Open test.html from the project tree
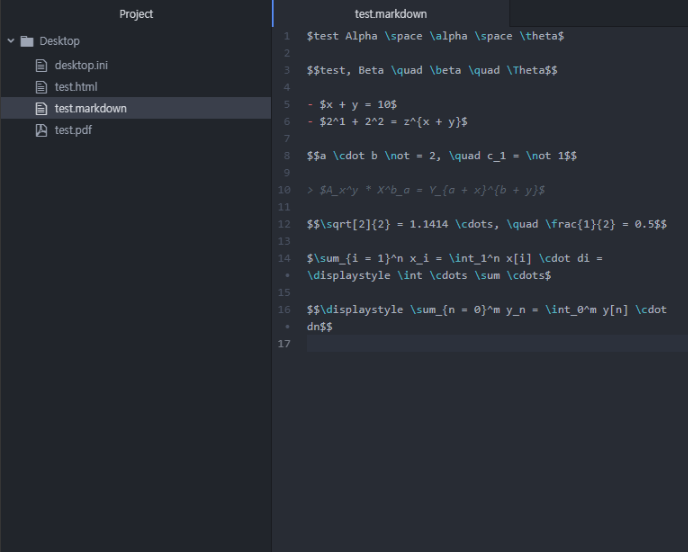Viewport: 688px width, 552px height. [x=76, y=87]
